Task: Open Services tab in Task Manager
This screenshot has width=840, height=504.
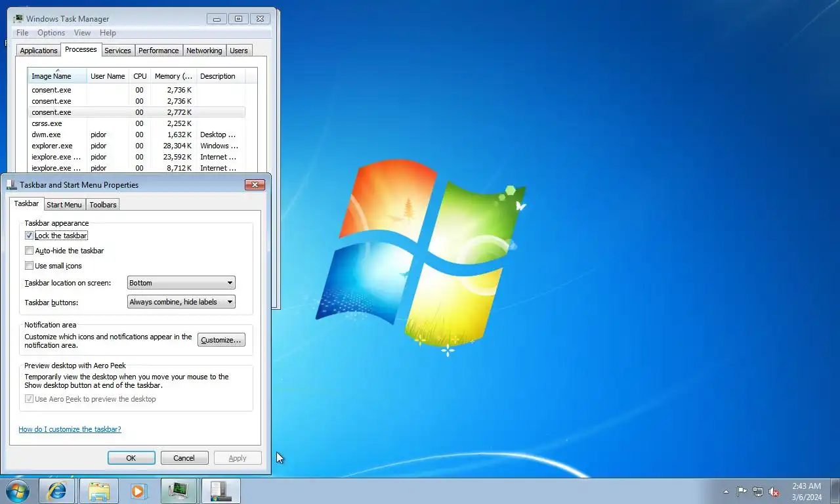Action: click(117, 51)
